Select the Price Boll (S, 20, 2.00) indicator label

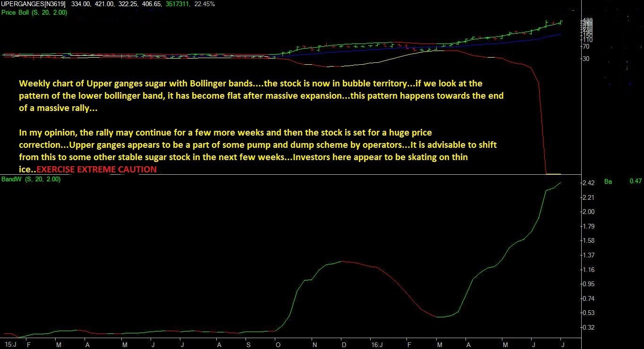coord(34,12)
